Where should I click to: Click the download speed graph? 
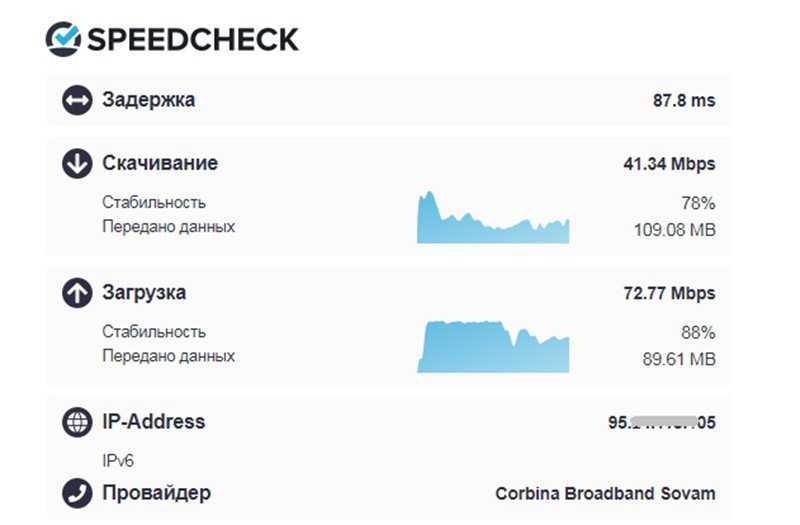point(493,217)
